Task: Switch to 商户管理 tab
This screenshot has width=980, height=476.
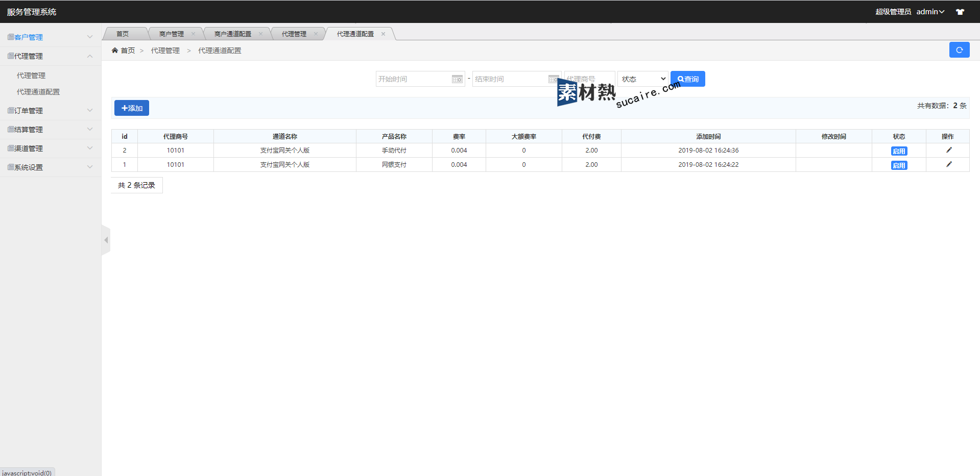Action: [172, 34]
